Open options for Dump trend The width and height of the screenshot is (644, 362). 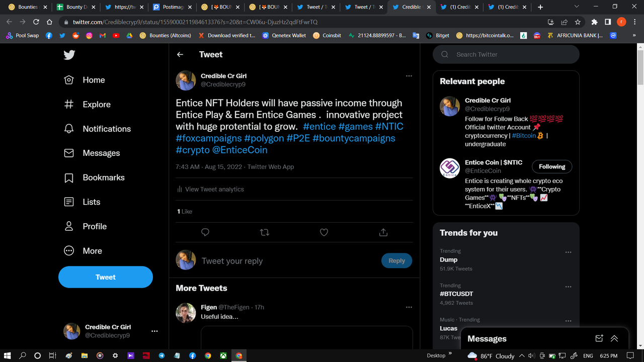[x=568, y=252]
